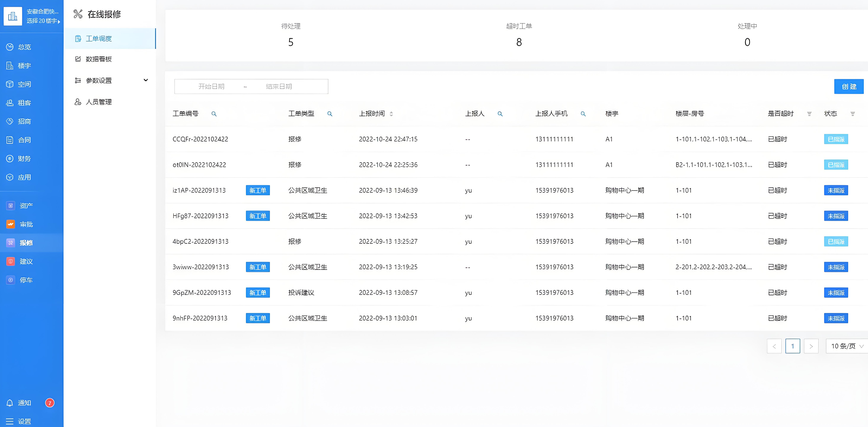Open the 租客 tenants icon

coord(10,103)
